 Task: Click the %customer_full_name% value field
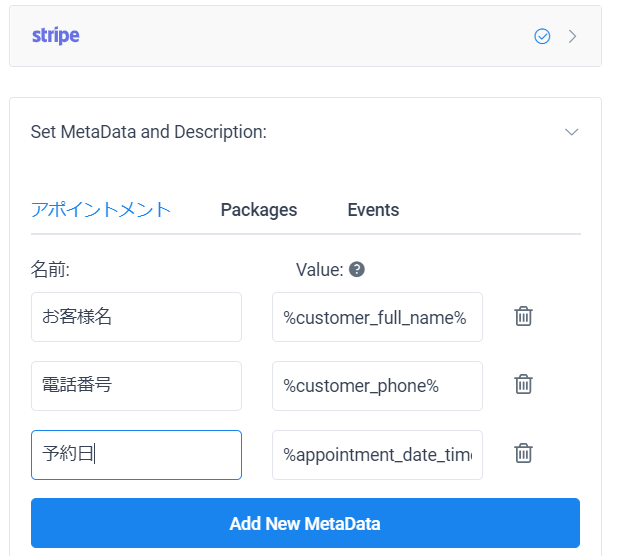coord(377,317)
